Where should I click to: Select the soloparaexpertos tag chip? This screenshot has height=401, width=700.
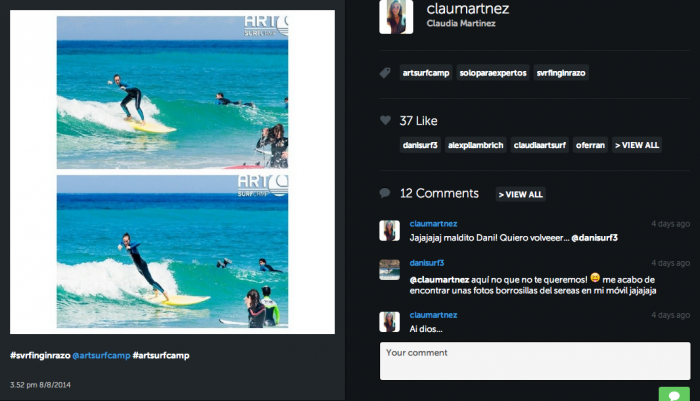(491, 73)
